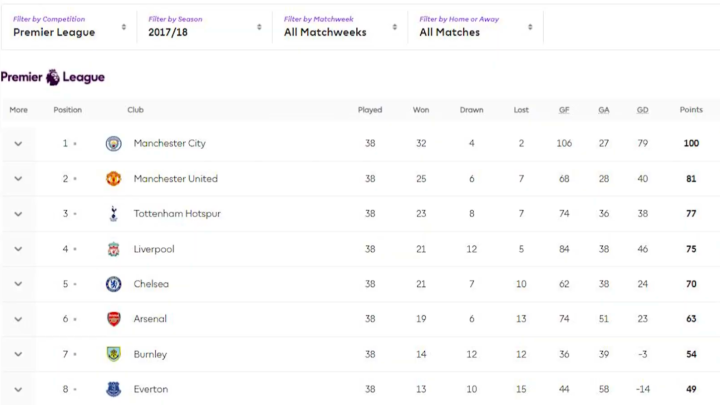
Task: Open the Filter by Season dropdown
Action: [x=204, y=26]
